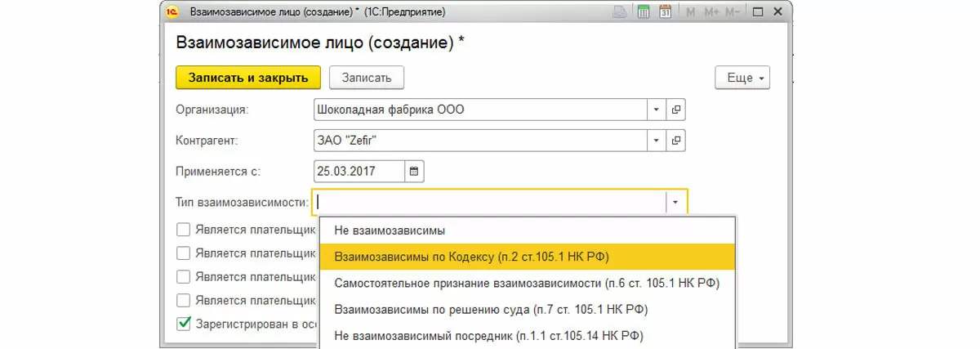This screenshot has width=980, height=349.
Task: Toggle the third Является плательщик checkbox
Action: point(184,276)
